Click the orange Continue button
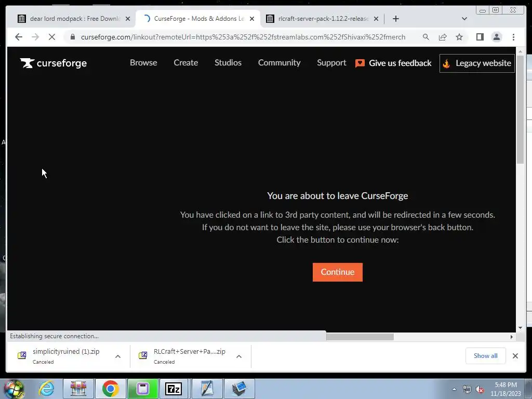This screenshot has height=399, width=532. tap(338, 272)
